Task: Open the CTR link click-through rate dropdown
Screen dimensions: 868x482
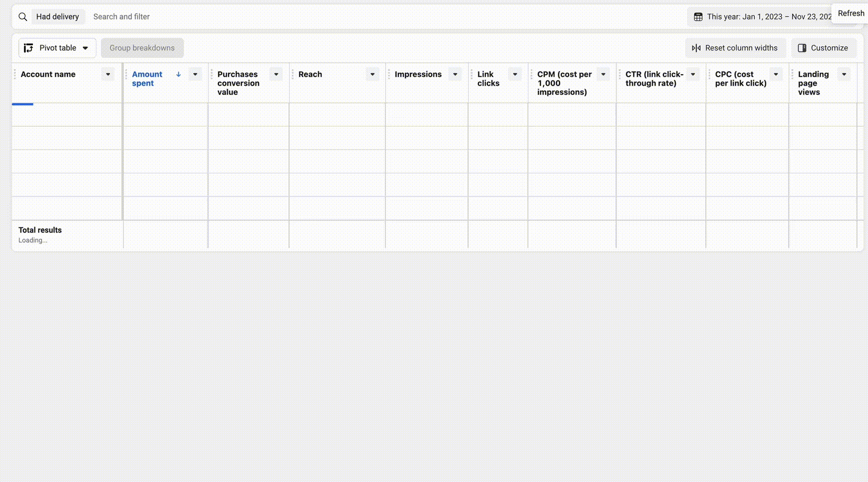Action: pos(693,74)
